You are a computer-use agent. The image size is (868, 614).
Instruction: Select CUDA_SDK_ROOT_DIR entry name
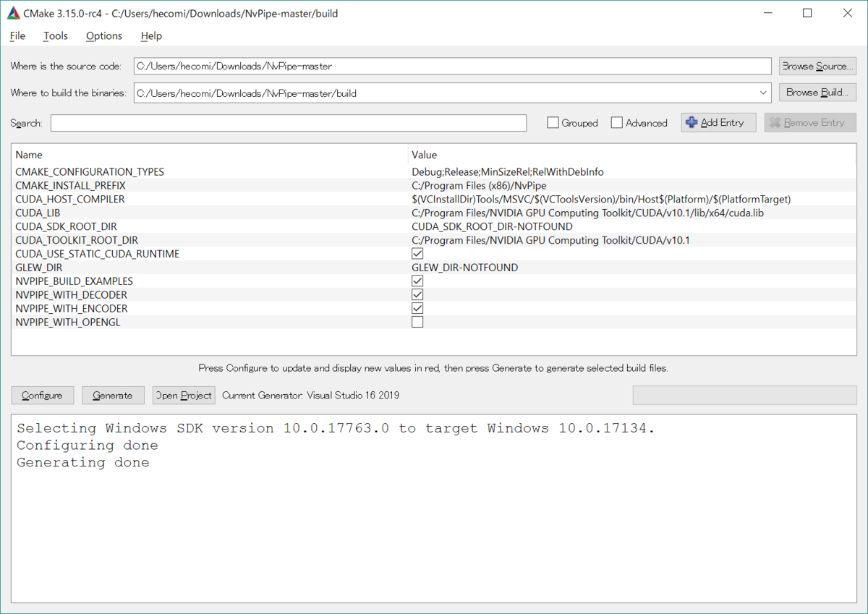point(66,226)
